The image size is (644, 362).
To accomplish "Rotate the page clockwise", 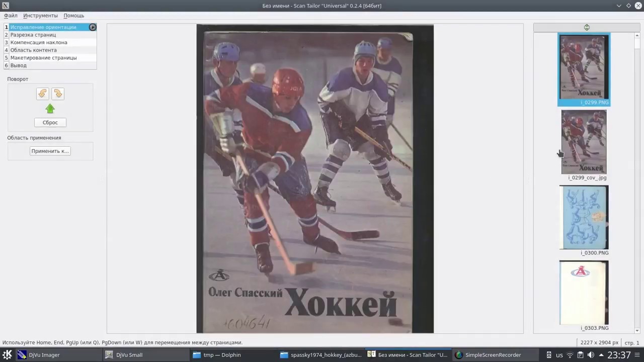I will [58, 94].
